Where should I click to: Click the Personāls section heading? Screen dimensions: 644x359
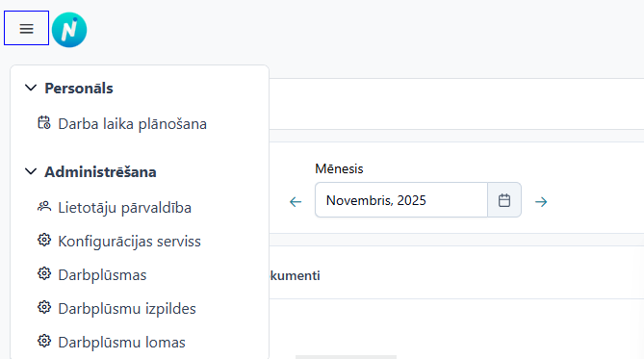tap(79, 89)
